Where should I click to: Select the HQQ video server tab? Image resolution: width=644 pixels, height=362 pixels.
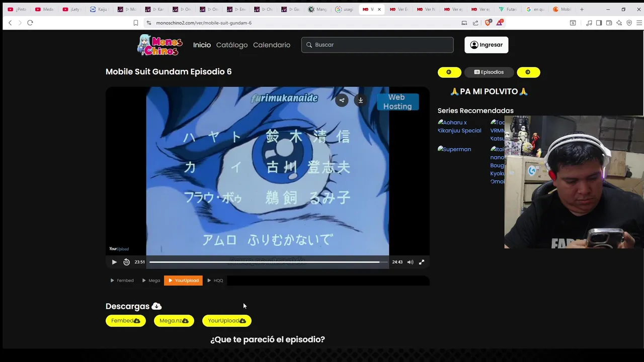215,281
